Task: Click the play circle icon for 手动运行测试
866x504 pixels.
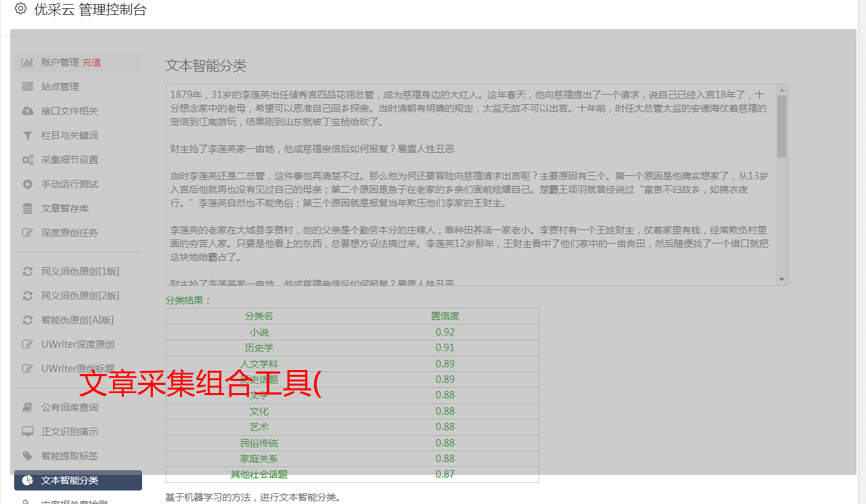Action: [x=27, y=184]
